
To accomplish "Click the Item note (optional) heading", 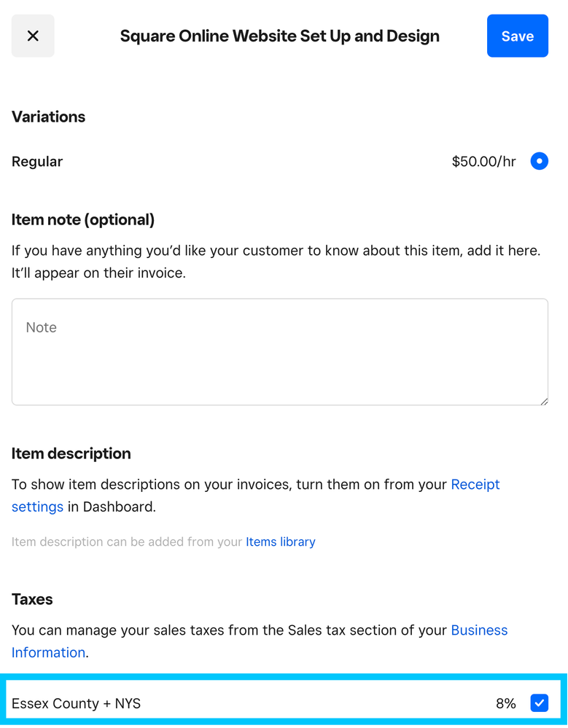I will [83, 219].
